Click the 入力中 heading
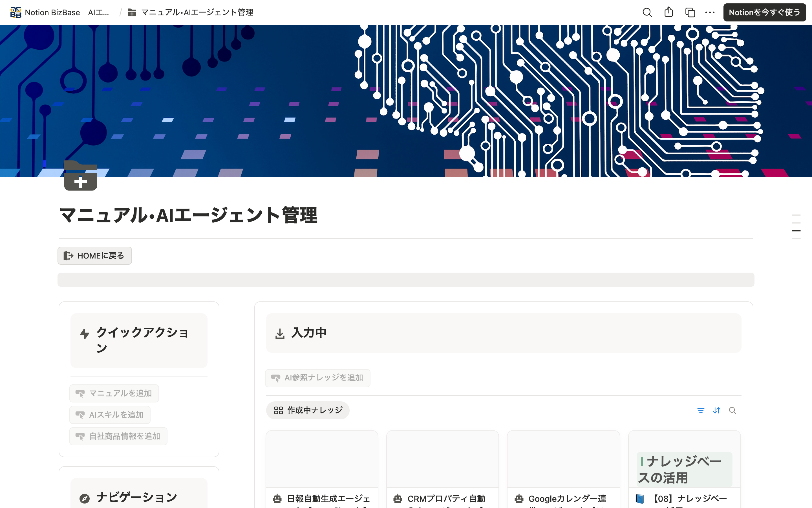The image size is (812, 508). (309, 333)
